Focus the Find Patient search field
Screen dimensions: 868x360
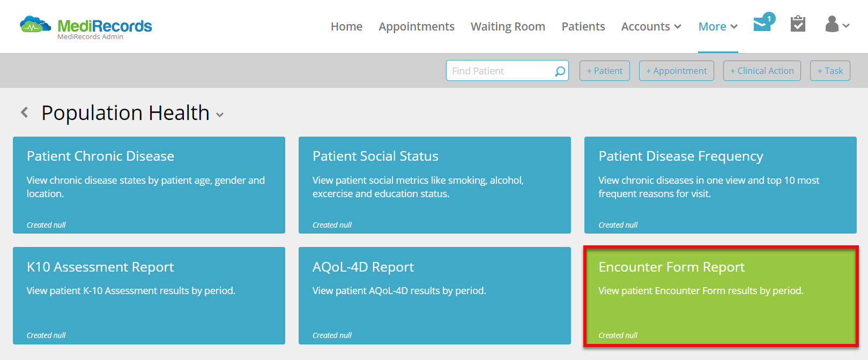(499, 71)
